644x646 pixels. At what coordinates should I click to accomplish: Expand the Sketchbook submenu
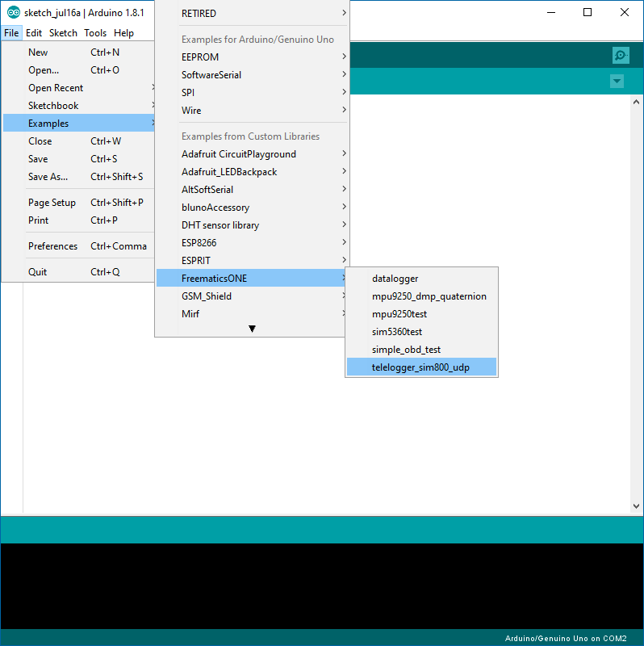click(78, 106)
